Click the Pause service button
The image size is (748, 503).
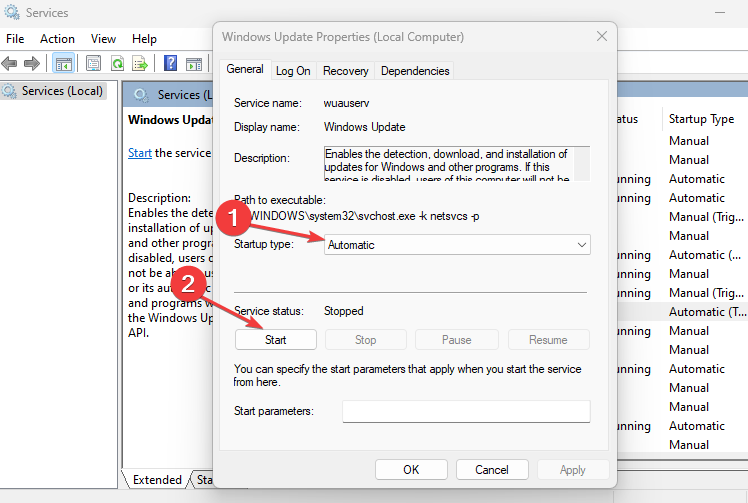(457, 340)
